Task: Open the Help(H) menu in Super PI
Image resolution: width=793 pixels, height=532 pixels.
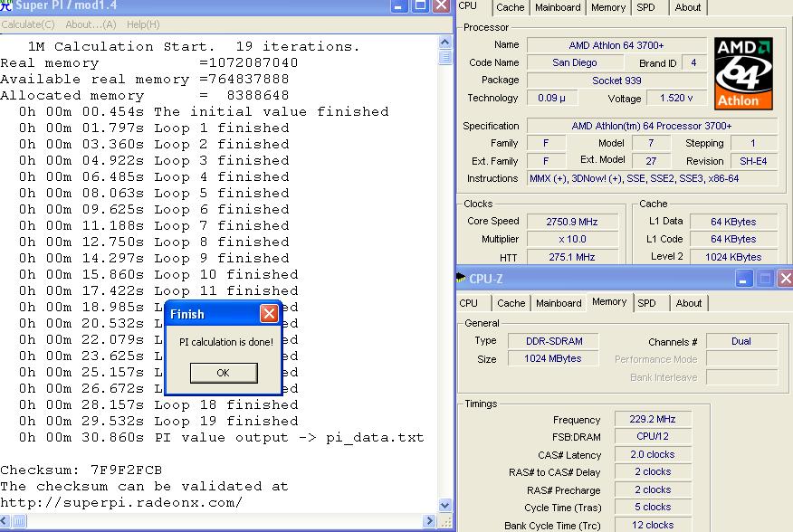Action: click(x=143, y=24)
